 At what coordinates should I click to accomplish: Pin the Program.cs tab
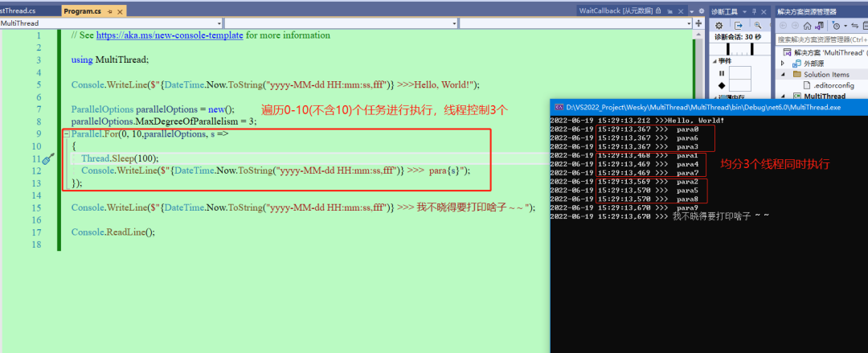[109, 11]
